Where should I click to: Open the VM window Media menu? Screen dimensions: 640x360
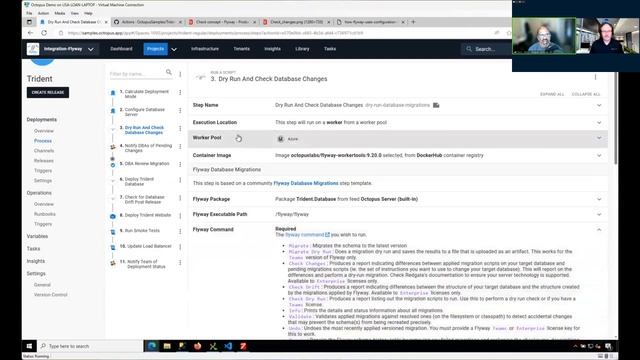coord(60,13)
